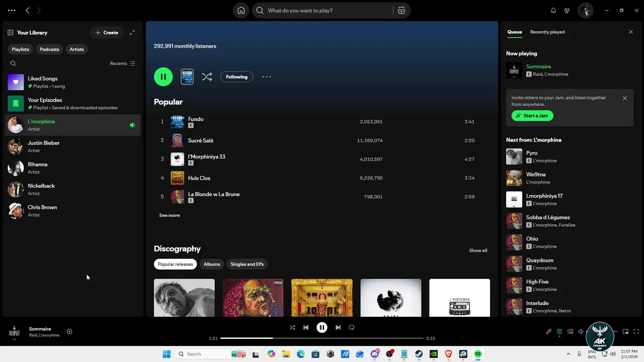Screen dimensions: 644x362
Task: Open Your Episodes playlist
Action: (x=73, y=104)
